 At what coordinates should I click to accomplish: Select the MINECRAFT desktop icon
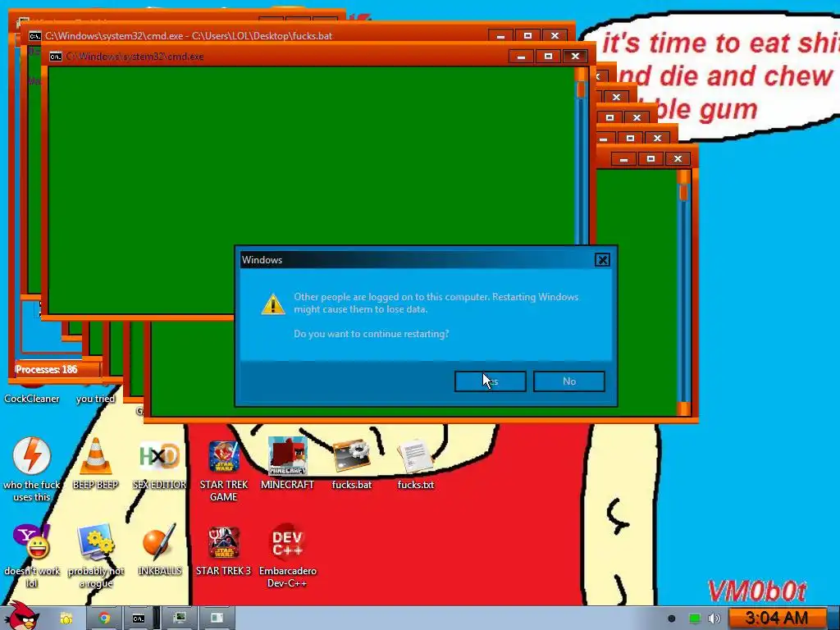tap(287, 463)
